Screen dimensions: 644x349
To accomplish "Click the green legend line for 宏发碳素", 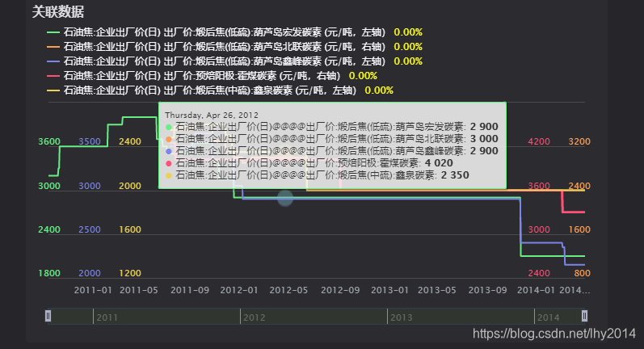I will coord(53,32).
